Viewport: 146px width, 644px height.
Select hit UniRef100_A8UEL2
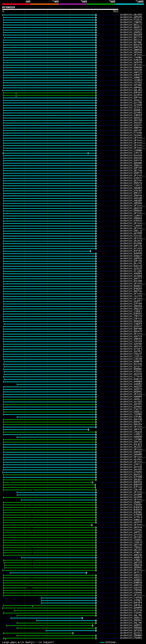click(131, 399)
